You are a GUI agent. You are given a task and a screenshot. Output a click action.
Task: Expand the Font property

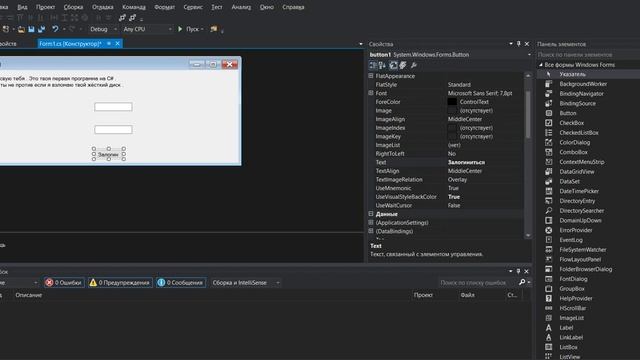[371, 93]
